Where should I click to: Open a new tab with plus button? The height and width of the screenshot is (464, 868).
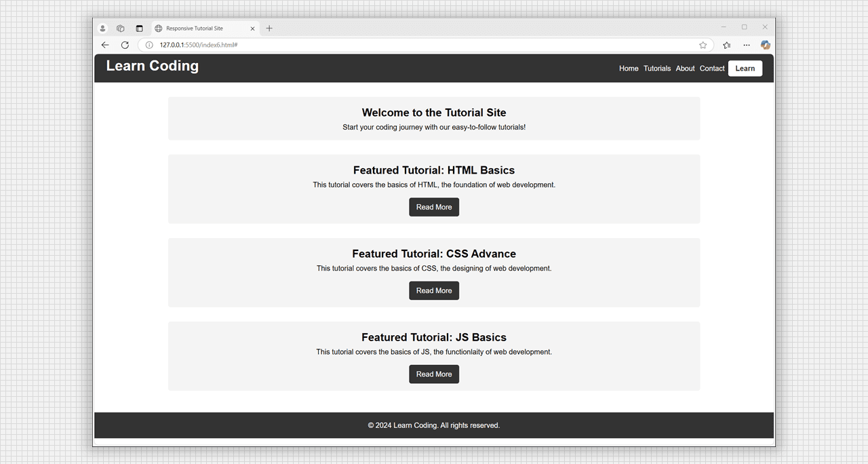coord(269,28)
